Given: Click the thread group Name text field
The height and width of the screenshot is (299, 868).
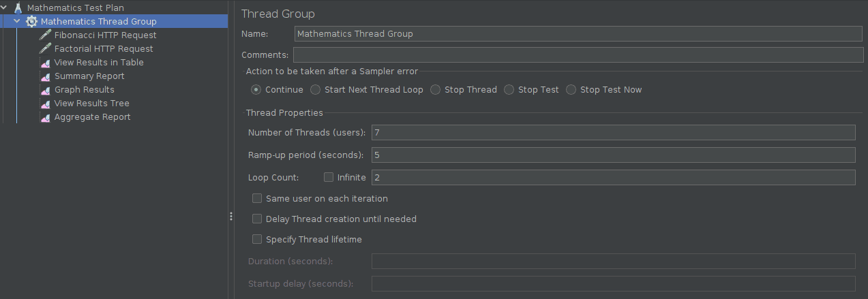Looking at the screenshot, I should coord(578,34).
